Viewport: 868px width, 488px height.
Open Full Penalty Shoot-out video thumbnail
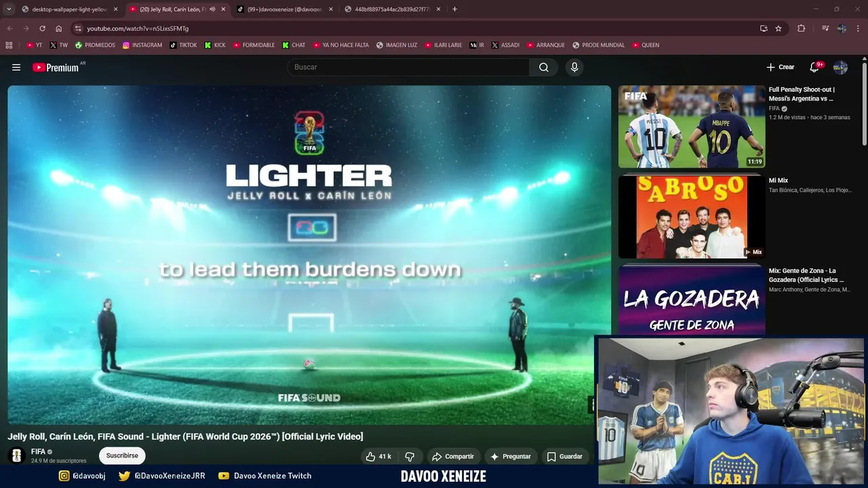(x=692, y=127)
